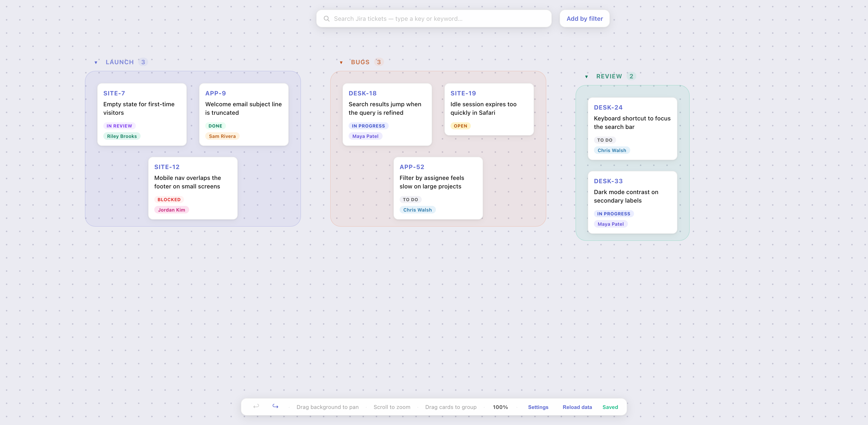868x425 pixels.
Task: Click Chris Walsh chip on DESK-24
Action: click(612, 150)
